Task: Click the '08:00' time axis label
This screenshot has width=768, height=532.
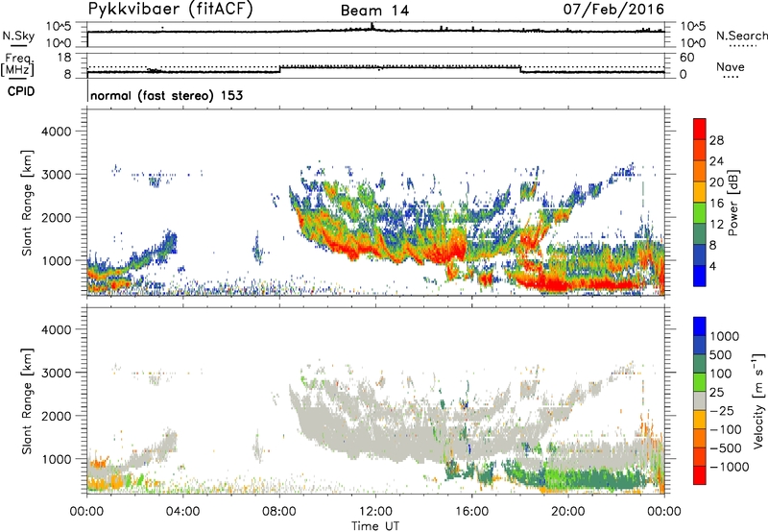Action: (x=279, y=512)
